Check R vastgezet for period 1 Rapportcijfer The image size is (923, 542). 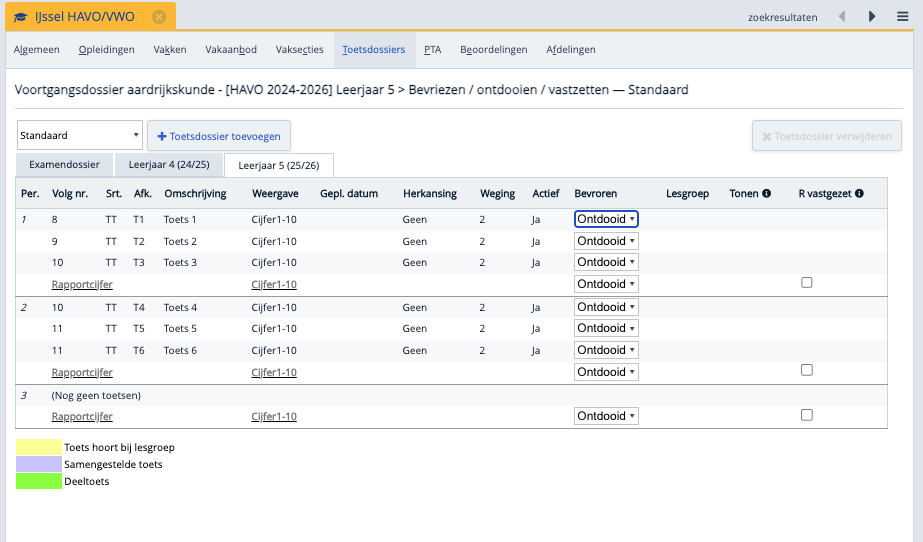807,283
